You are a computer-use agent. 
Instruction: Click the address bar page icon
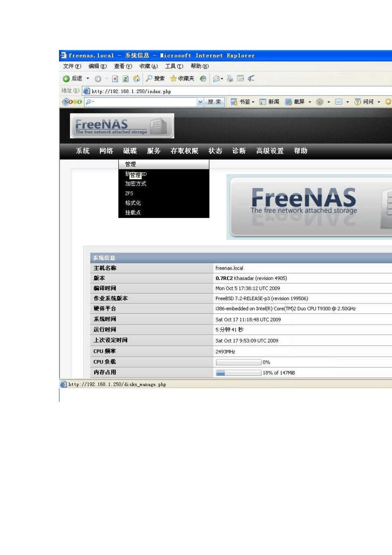(x=87, y=91)
